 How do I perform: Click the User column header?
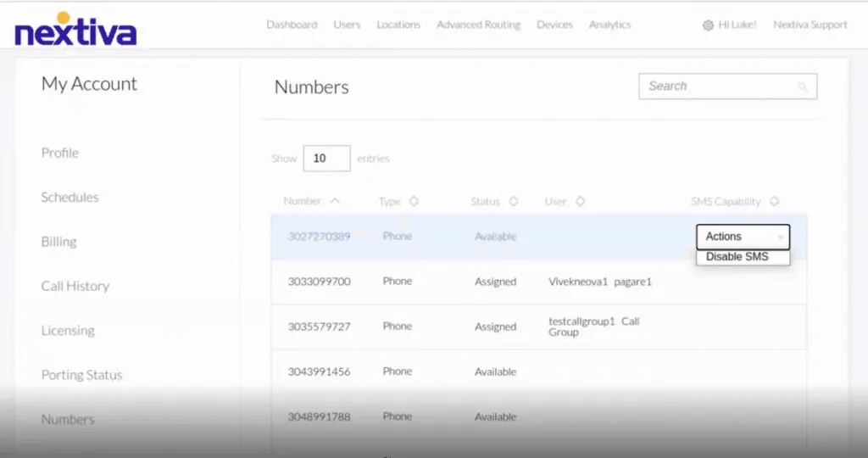click(x=555, y=202)
